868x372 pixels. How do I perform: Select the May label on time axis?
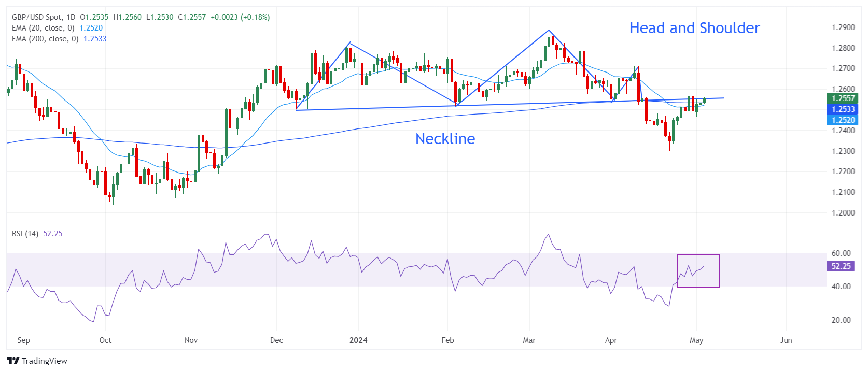coord(696,340)
